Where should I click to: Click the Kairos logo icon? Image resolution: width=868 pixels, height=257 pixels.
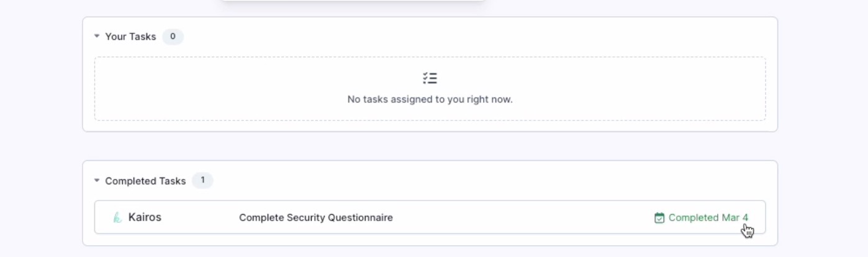pos(117,217)
